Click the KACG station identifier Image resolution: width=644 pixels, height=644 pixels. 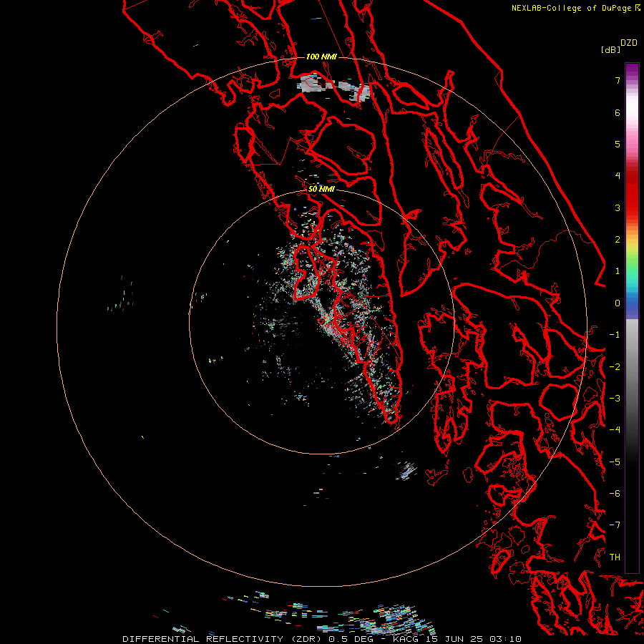click(x=406, y=639)
